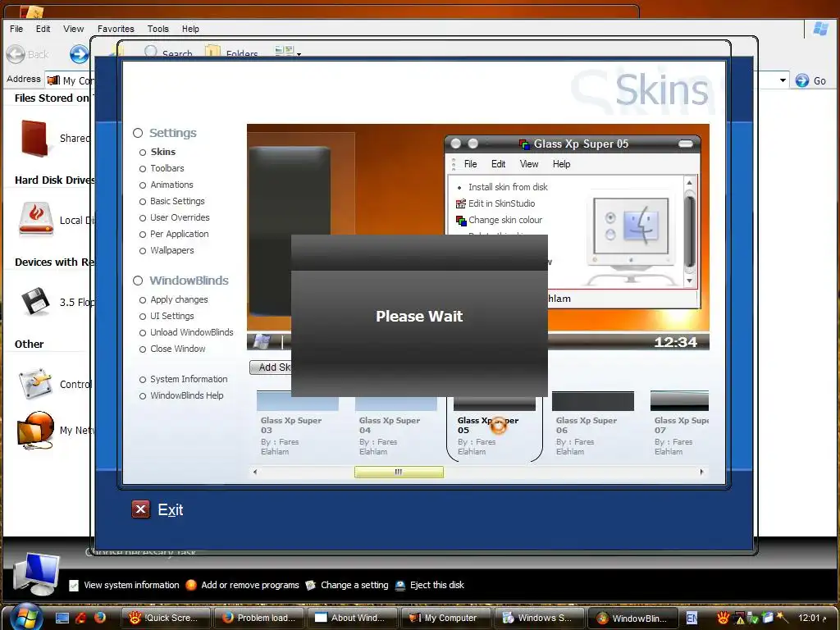This screenshot has width=840, height=630.
Task: Open Wallpapers section
Action: pyautogui.click(x=172, y=251)
